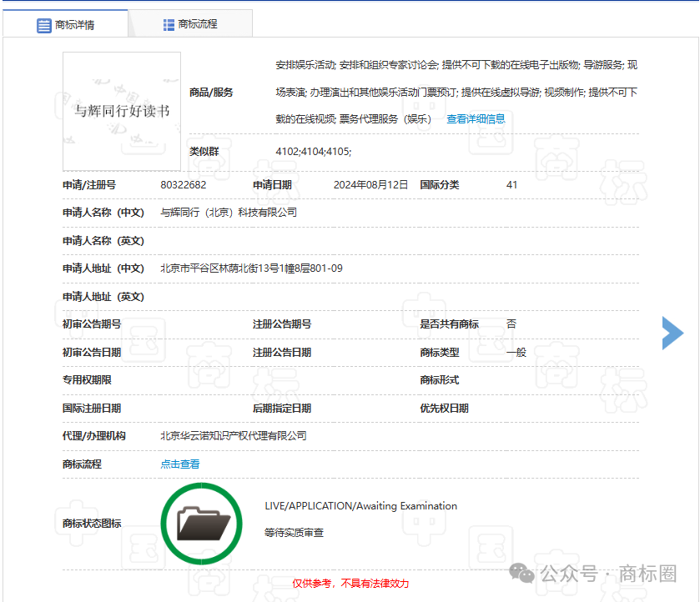The height and width of the screenshot is (602, 700).
Task: Click the 商标形式 field label
Action: pos(440,379)
